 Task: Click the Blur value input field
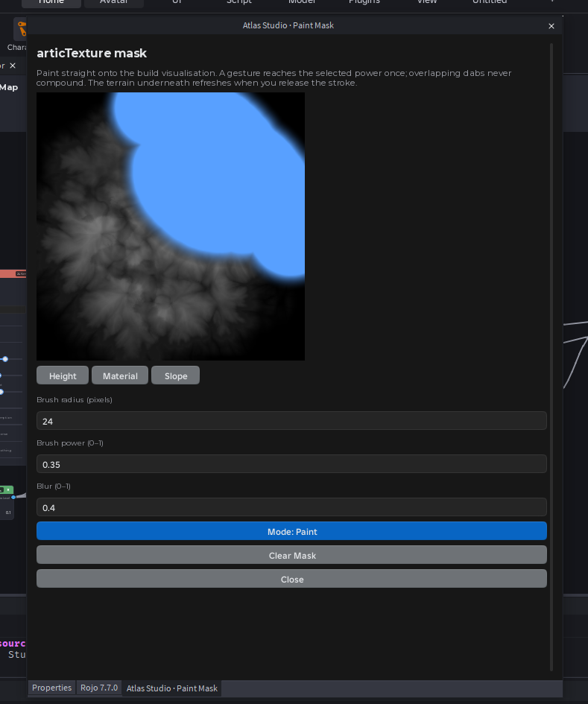click(291, 507)
